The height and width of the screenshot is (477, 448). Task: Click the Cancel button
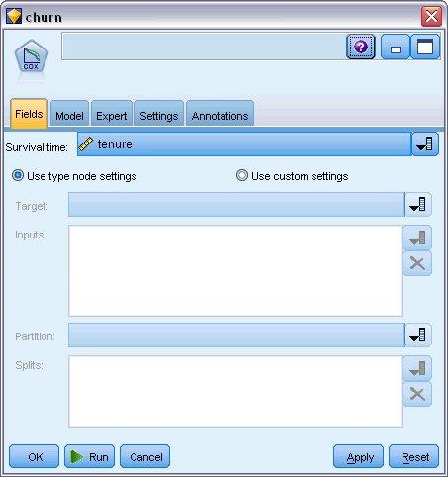(145, 456)
